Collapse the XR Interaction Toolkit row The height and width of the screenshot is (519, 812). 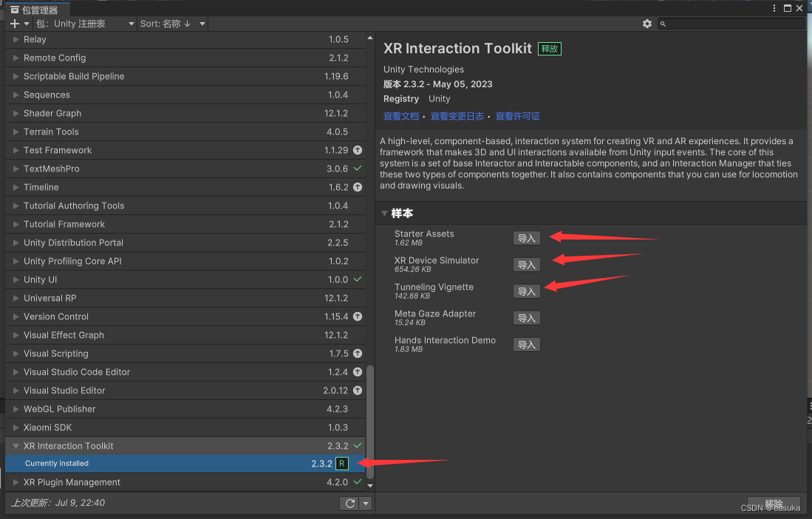16,446
